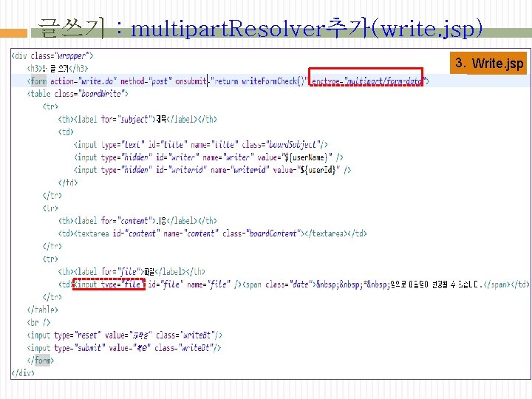Click the label for="file" line
The image size is (532, 399).
(x=132, y=271)
